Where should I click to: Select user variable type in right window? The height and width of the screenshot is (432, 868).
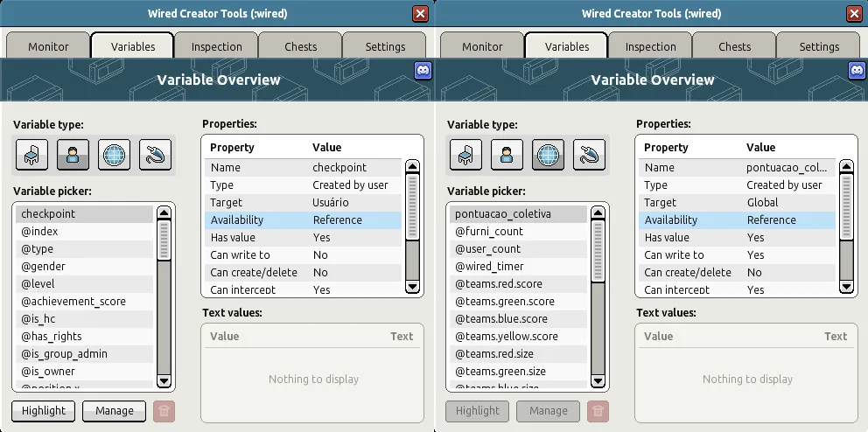(507, 154)
